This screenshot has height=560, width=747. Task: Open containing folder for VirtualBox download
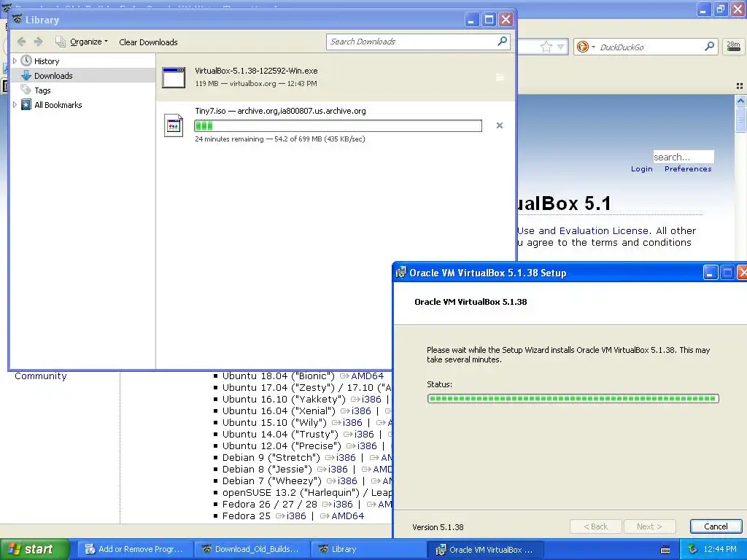(499, 77)
